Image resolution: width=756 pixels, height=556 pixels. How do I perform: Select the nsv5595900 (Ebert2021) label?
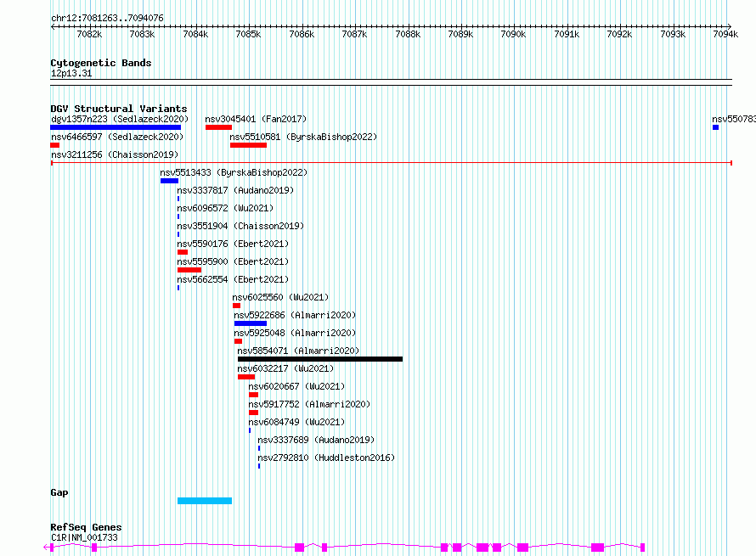[x=233, y=261]
